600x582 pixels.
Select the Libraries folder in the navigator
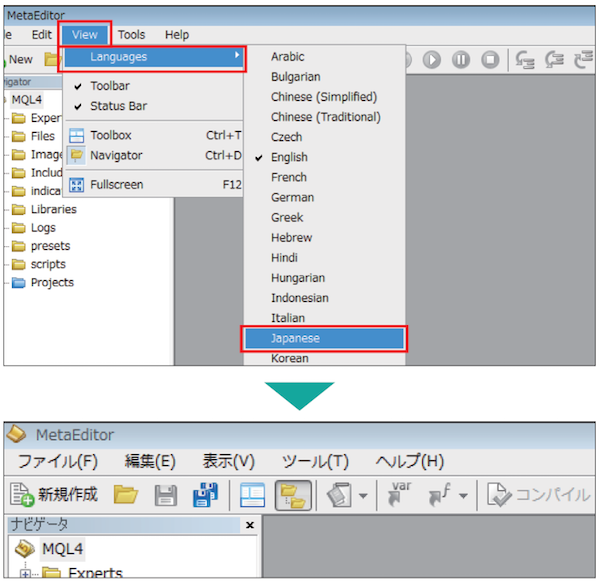(44, 210)
